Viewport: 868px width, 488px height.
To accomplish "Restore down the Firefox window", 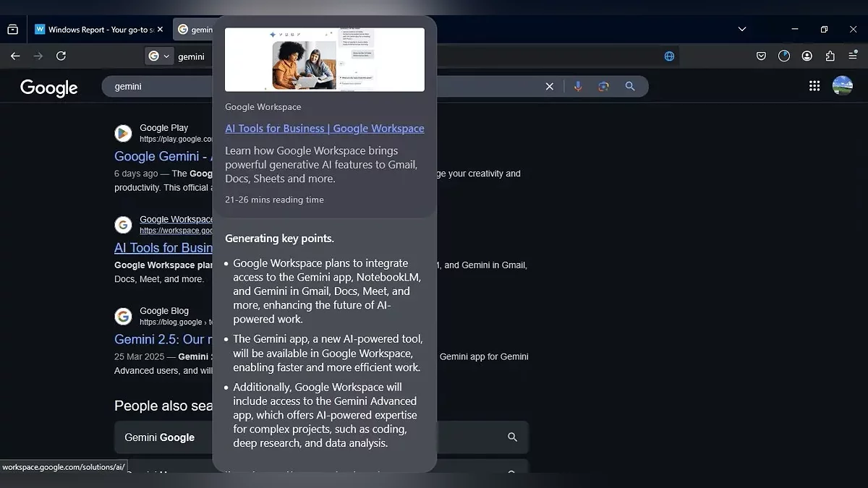I will coord(824,30).
